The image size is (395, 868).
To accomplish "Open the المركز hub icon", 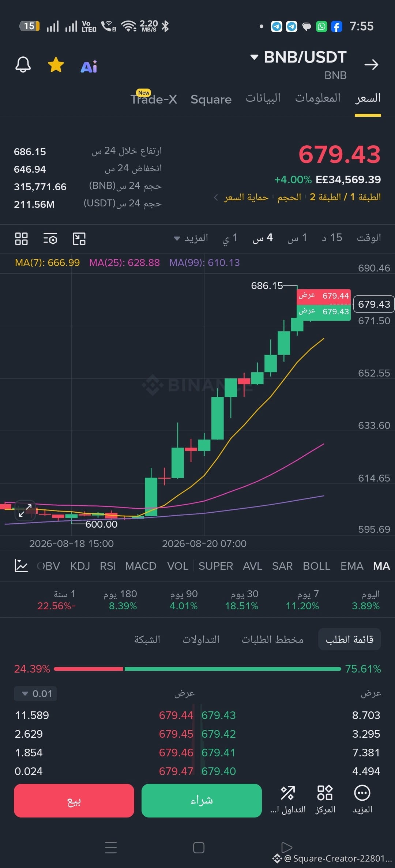I will click(x=325, y=800).
